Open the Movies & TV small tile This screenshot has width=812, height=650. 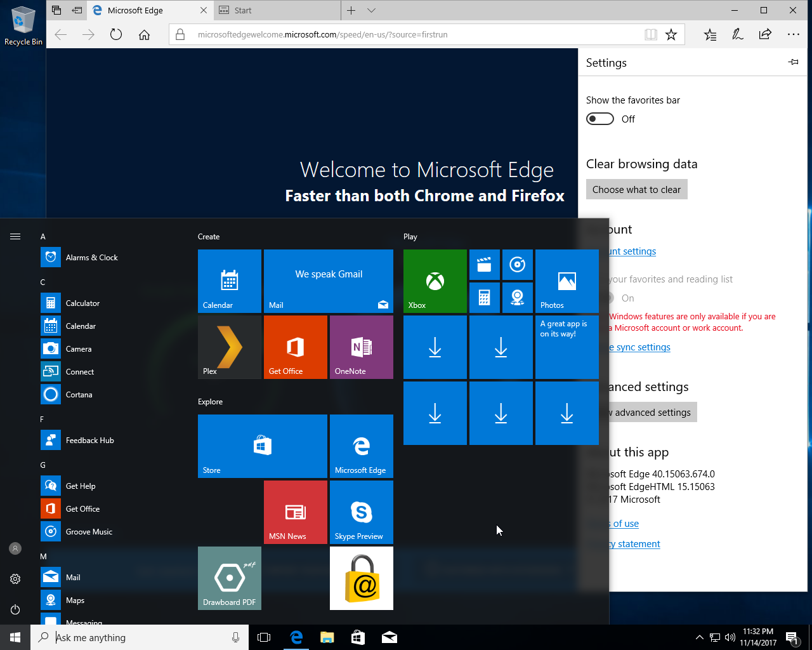(485, 265)
